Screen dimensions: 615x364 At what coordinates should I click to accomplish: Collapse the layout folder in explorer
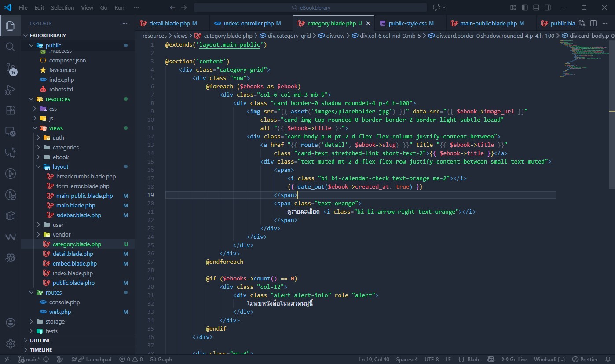pyautogui.click(x=60, y=167)
